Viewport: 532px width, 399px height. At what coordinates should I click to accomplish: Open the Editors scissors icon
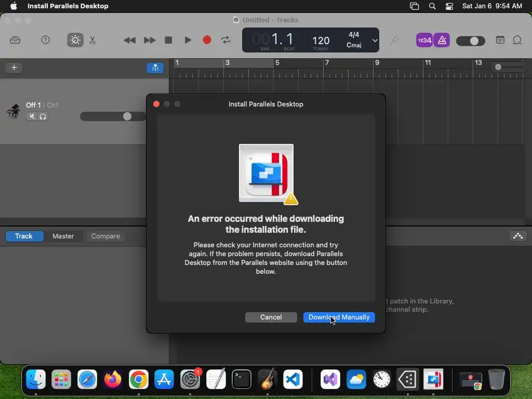click(92, 40)
